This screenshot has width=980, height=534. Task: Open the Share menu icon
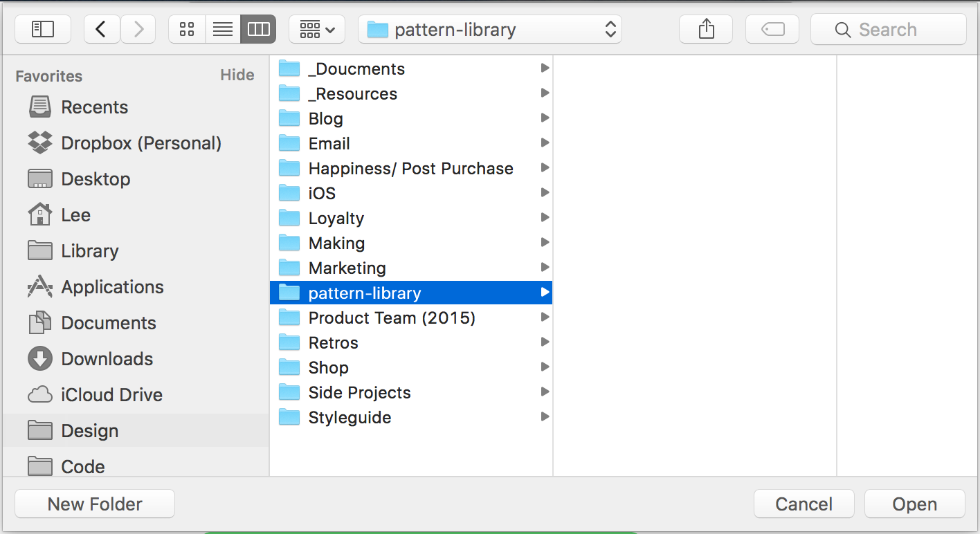coord(705,28)
